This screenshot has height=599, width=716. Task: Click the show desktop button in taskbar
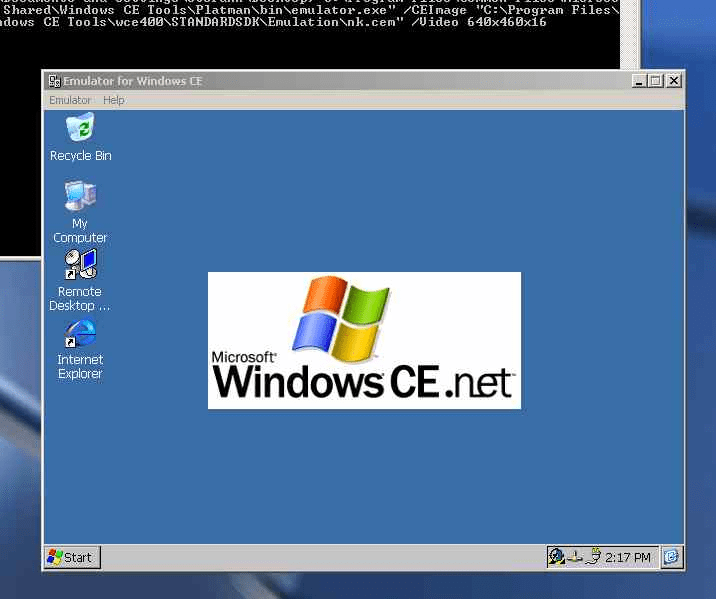pos(671,557)
